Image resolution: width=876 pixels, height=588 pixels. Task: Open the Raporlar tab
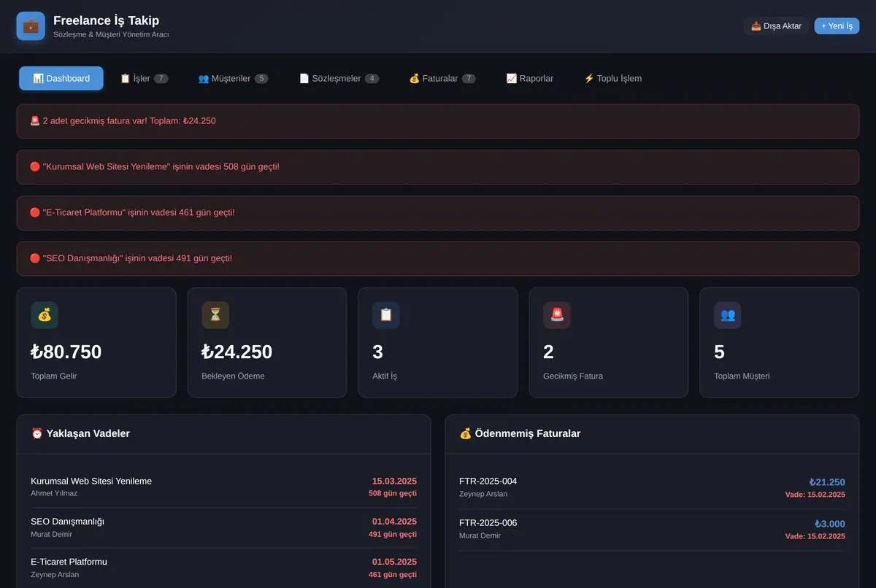(530, 78)
